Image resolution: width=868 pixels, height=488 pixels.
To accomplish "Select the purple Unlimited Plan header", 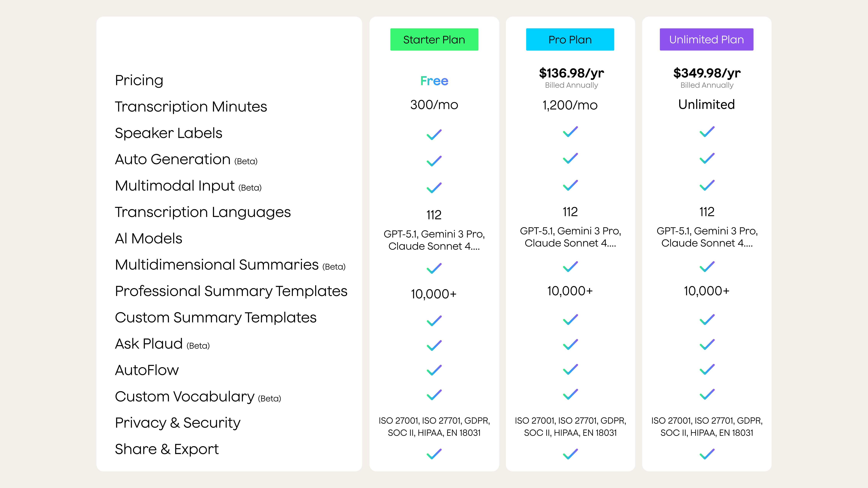I will click(706, 39).
